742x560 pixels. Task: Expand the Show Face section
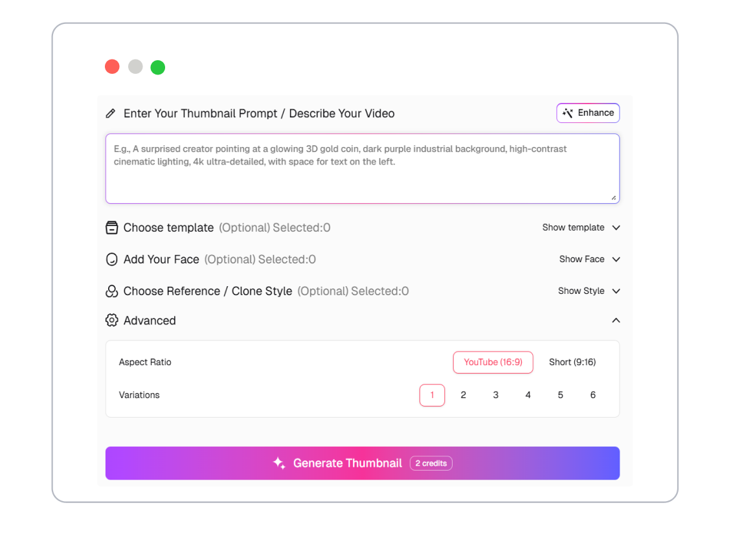click(590, 259)
